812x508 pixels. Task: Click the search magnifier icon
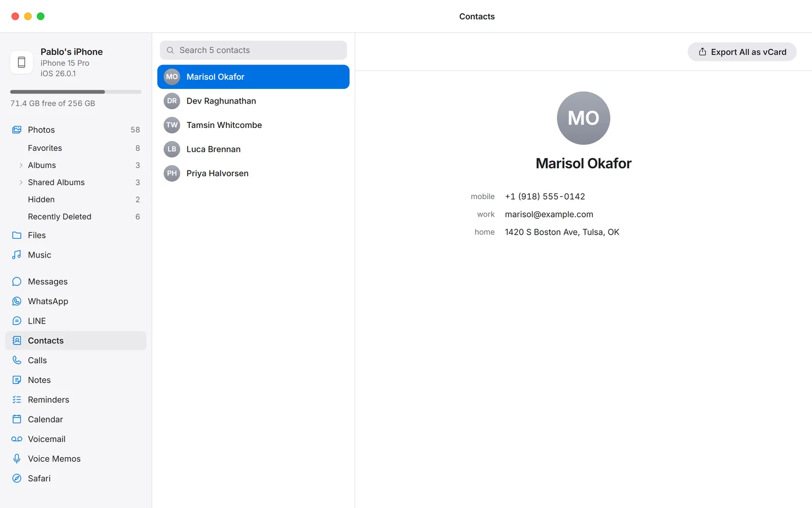pyautogui.click(x=171, y=50)
